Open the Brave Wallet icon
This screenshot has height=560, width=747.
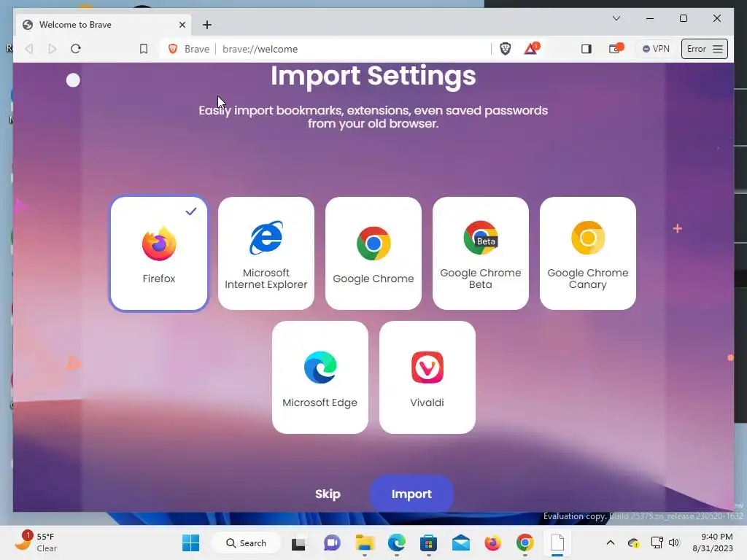pos(616,48)
